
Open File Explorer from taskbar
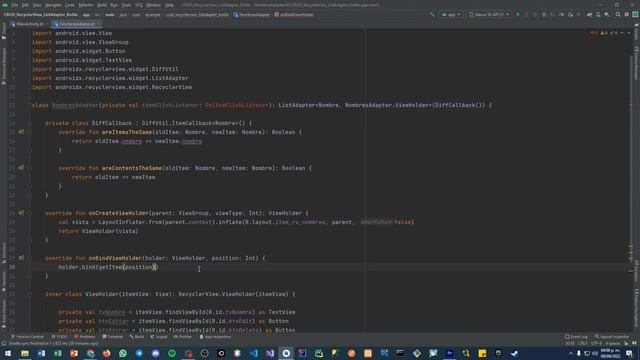[x=25, y=353]
